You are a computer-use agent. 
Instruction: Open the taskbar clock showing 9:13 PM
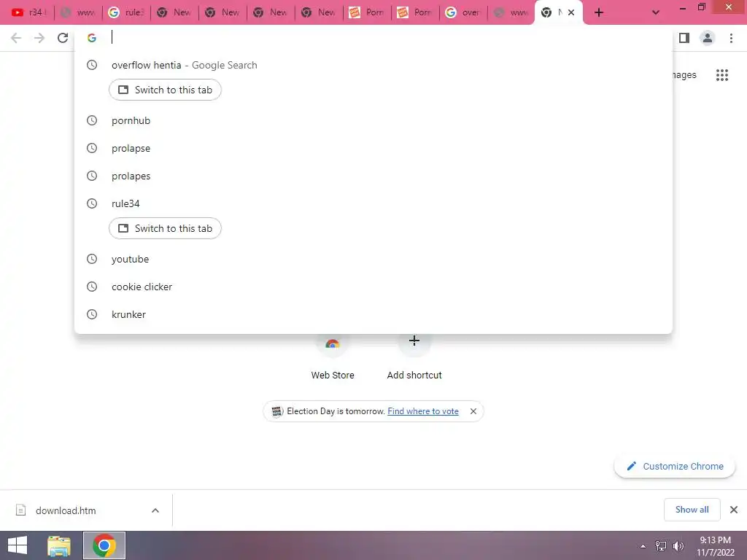pyautogui.click(x=715, y=546)
